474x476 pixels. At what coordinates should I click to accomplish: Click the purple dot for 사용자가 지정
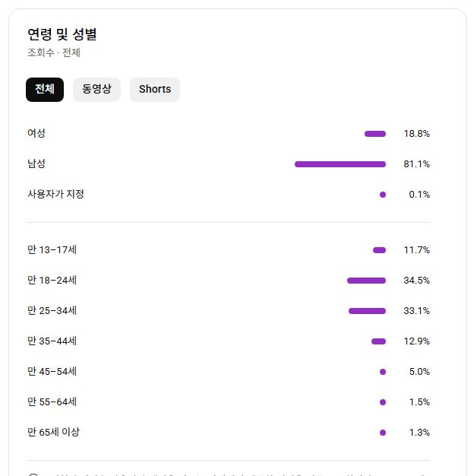click(383, 195)
